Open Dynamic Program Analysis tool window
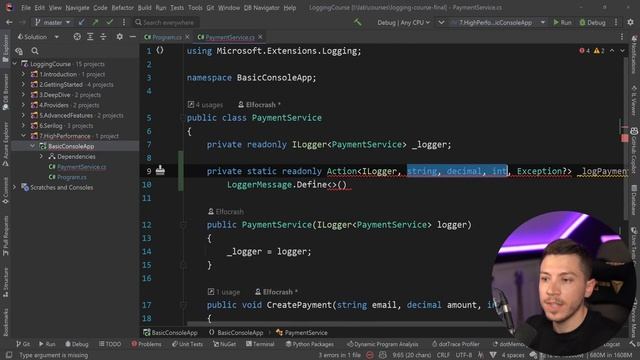Viewport: 640px width, 360px height. [x=382, y=344]
